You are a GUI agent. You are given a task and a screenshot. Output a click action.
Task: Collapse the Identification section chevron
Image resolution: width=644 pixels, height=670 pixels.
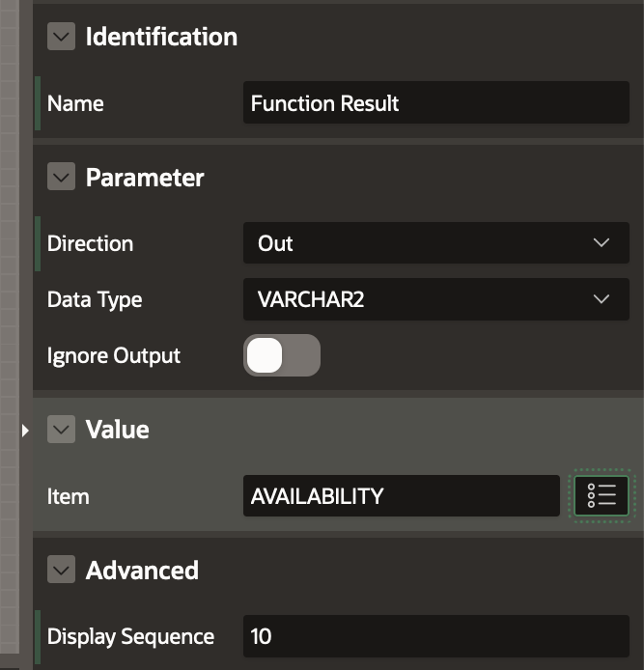pos(61,37)
